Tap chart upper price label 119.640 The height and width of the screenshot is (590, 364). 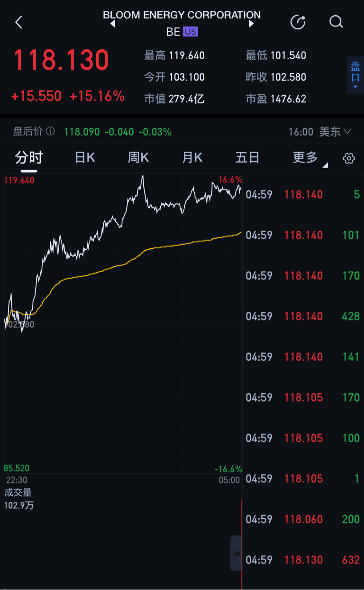pos(19,181)
